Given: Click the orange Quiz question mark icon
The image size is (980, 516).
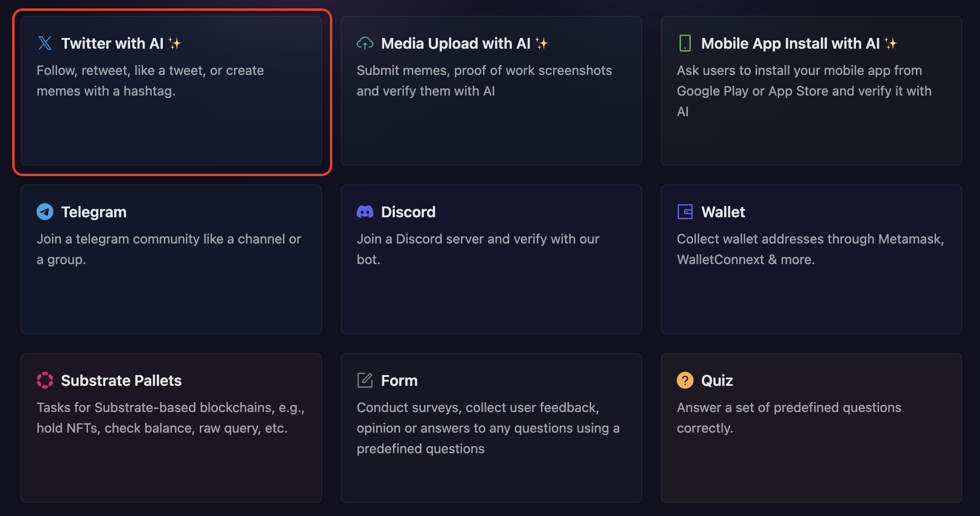Looking at the screenshot, I should (x=685, y=380).
